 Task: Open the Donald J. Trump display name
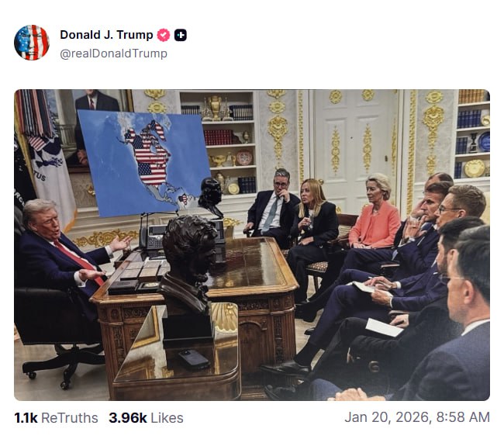(x=106, y=35)
